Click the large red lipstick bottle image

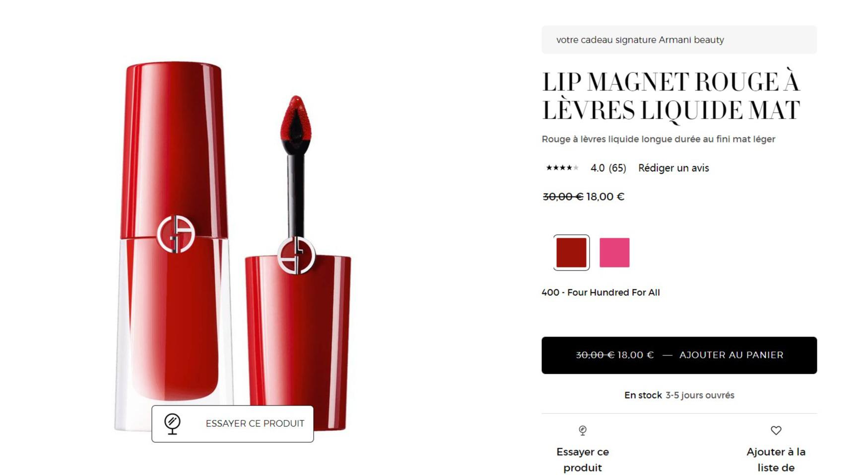tap(173, 246)
